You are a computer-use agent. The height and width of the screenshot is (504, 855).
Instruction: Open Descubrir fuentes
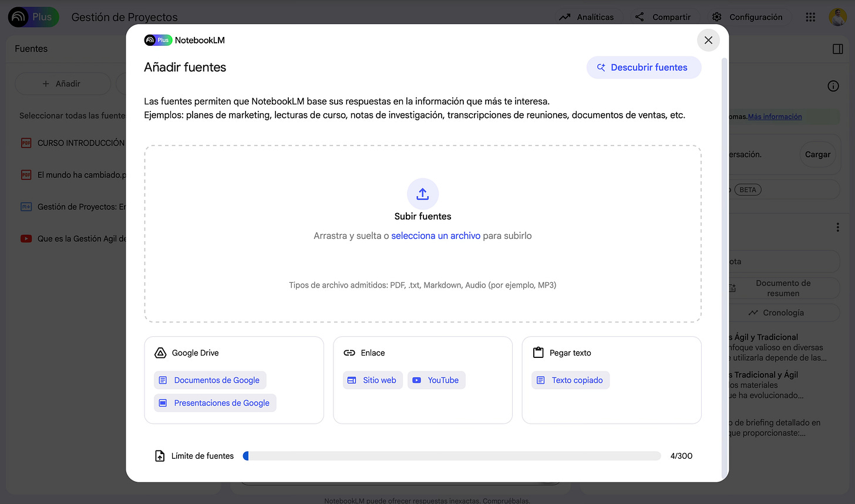644,67
